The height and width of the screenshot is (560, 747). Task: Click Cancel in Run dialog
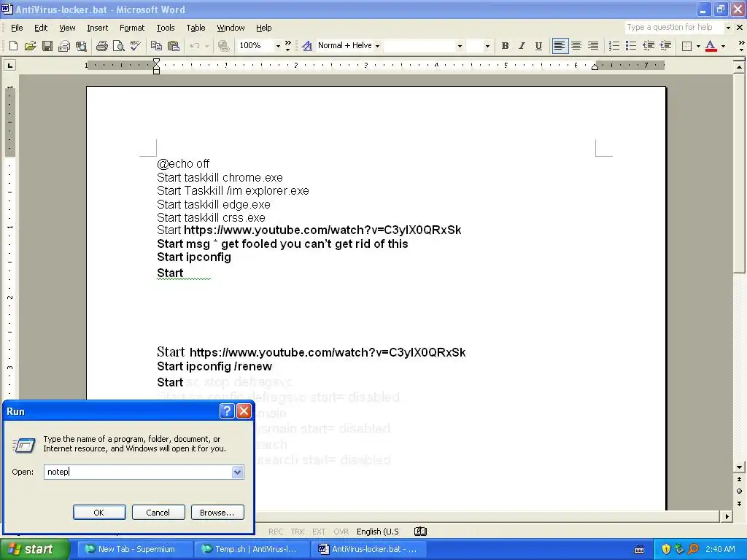[x=158, y=513]
